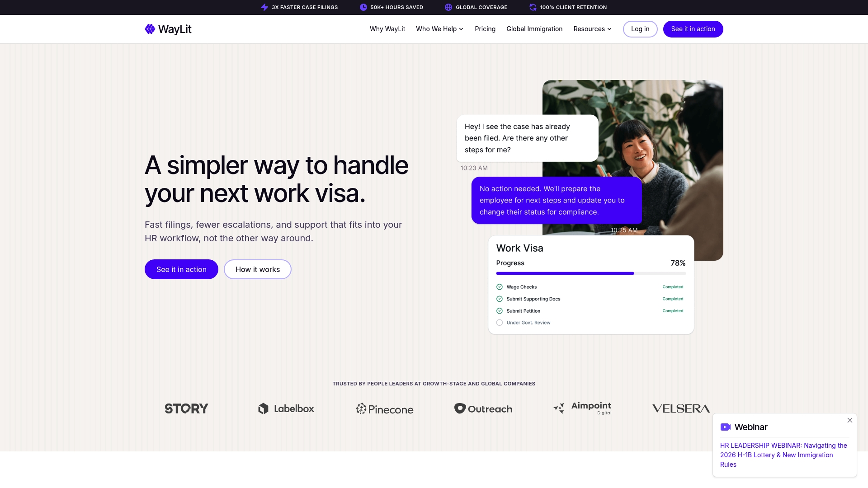Click the 'Hey! I see the case' chat bubble

527,138
